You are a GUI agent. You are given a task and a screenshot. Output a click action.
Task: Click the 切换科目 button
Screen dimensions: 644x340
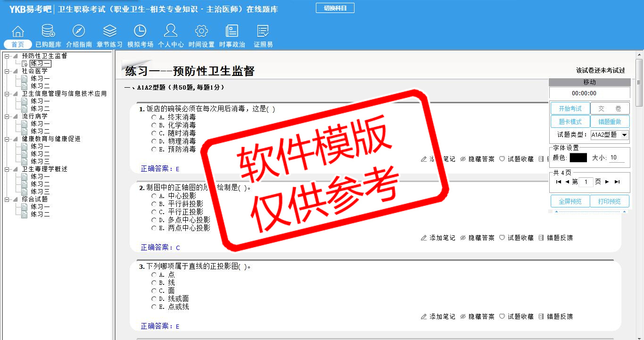click(x=335, y=8)
